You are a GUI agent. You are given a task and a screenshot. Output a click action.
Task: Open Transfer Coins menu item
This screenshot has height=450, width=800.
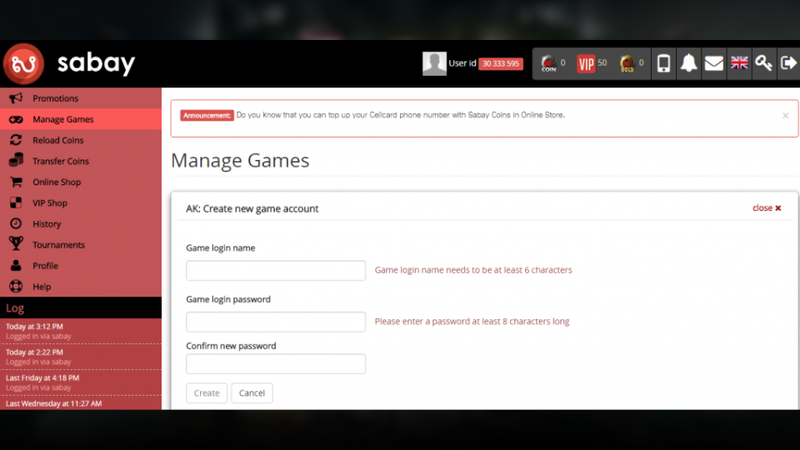(x=81, y=161)
